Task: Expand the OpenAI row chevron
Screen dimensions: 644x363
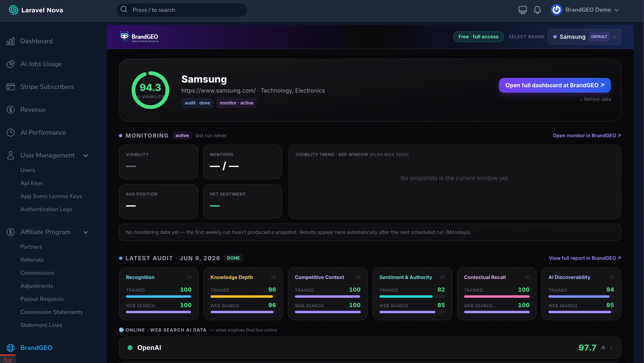Action: point(611,348)
